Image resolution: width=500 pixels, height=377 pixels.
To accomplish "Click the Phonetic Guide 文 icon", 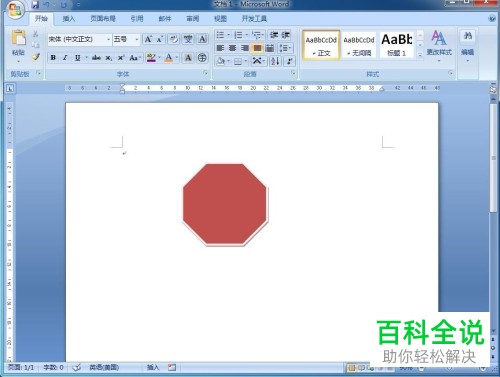I will (188, 39).
